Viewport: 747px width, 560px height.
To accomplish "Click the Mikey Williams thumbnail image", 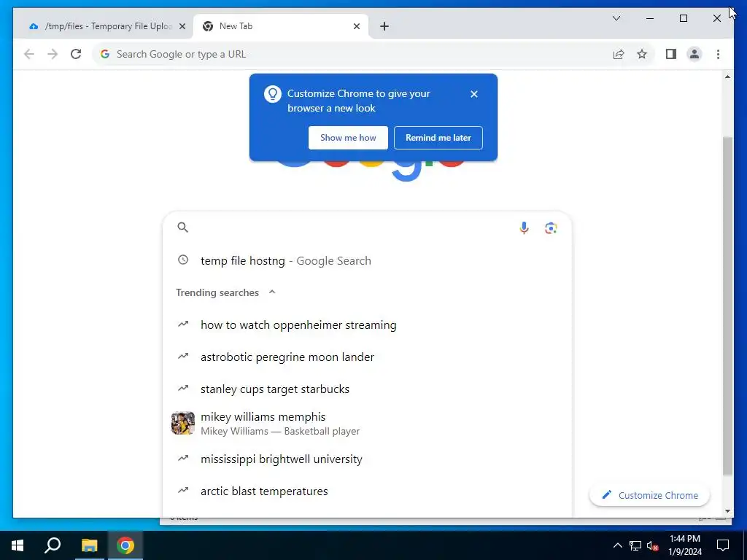I will pos(183,423).
